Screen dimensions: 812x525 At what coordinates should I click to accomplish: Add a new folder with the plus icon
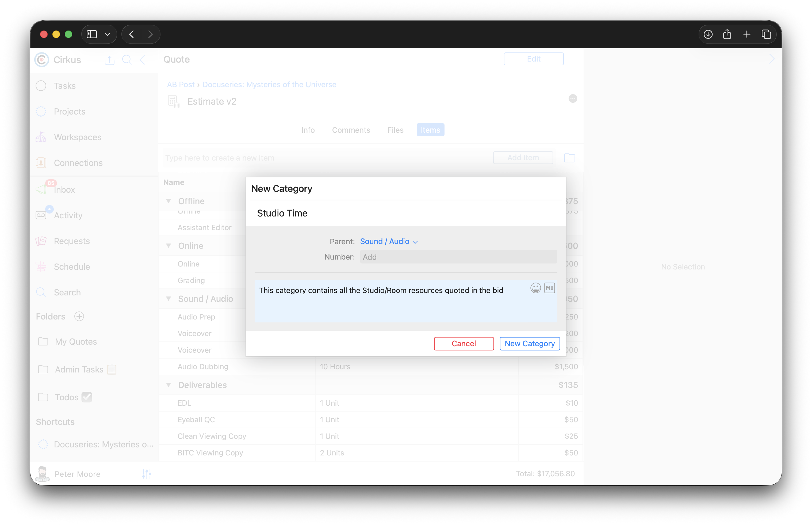[79, 316]
